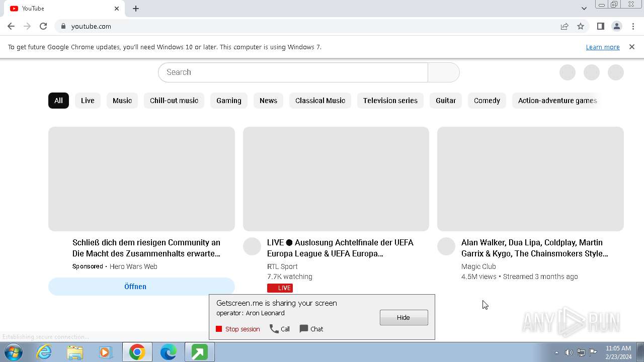Select the Television series chip
The height and width of the screenshot is (362, 644).
[x=390, y=101]
